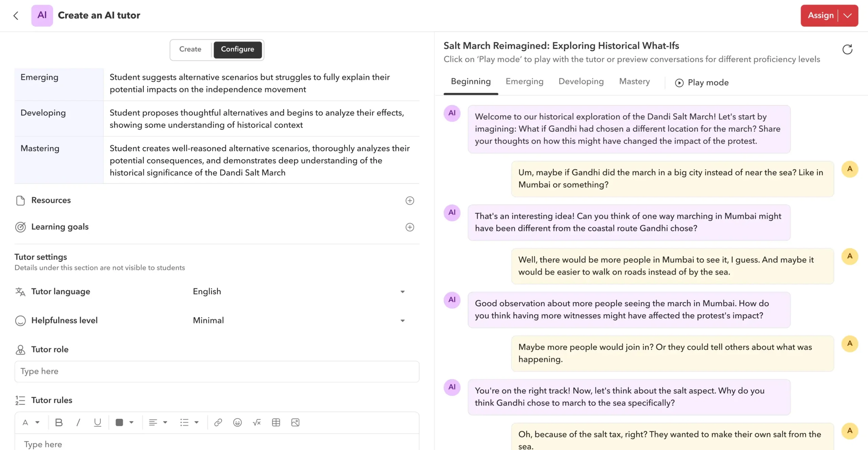Select the Configure toggle

click(237, 50)
